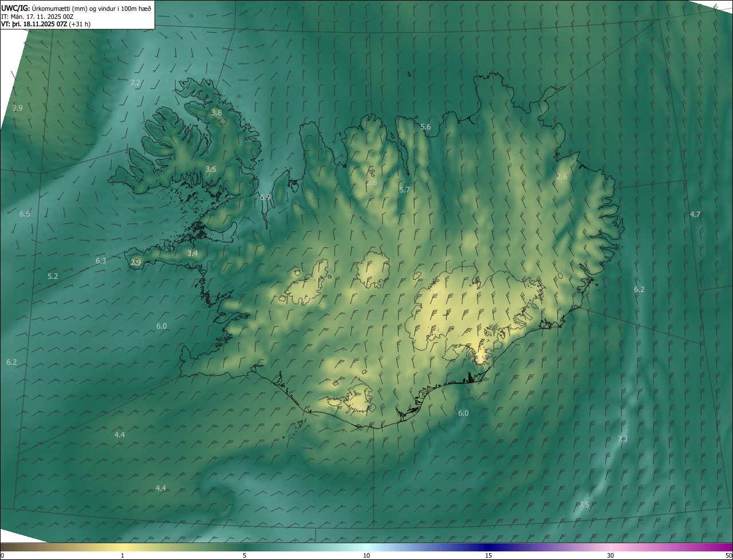Click the "5" tick label on the colorbar

coord(245,555)
